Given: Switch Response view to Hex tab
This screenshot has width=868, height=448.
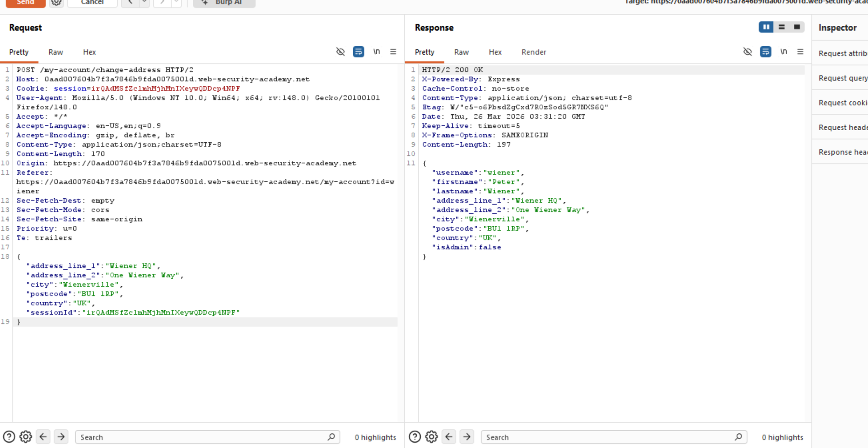Looking at the screenshot, I should coord(495,52).
